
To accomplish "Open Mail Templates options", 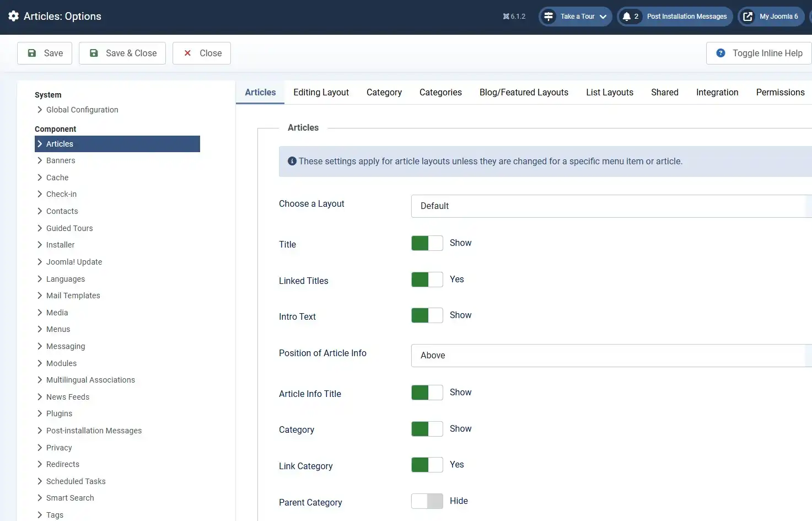I will click(73, 296).
